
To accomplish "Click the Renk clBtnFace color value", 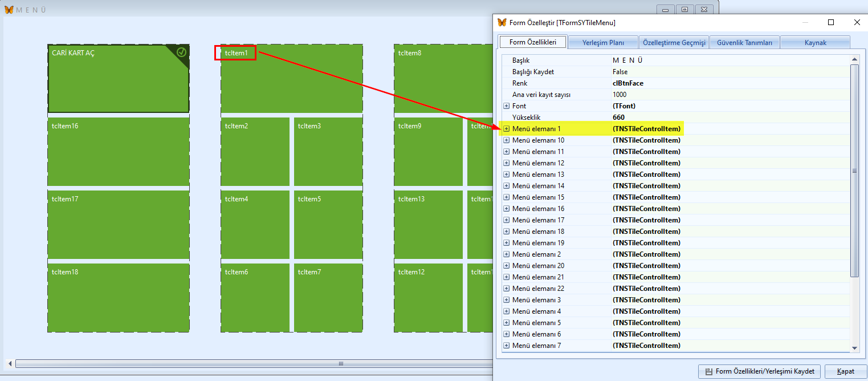I will click(627, 83).
